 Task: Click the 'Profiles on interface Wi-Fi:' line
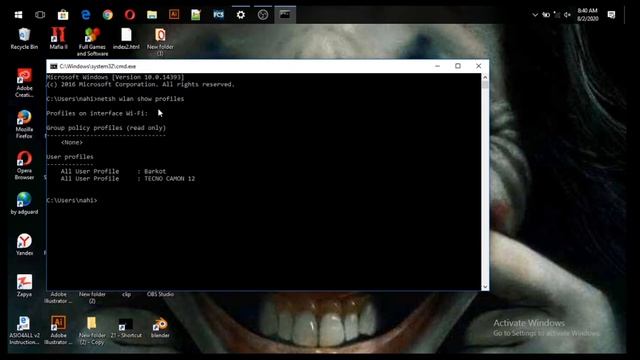[x=97, y=113]
